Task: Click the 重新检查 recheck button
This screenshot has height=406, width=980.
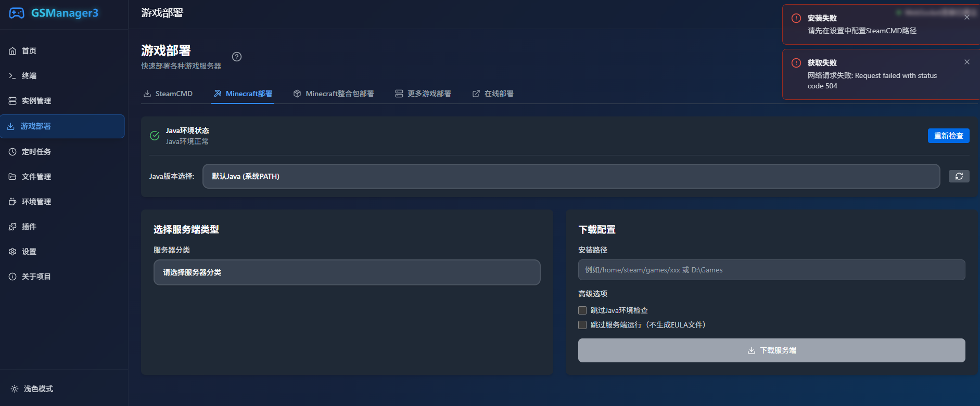Action: pyautogui.click(x=948, y=136)
